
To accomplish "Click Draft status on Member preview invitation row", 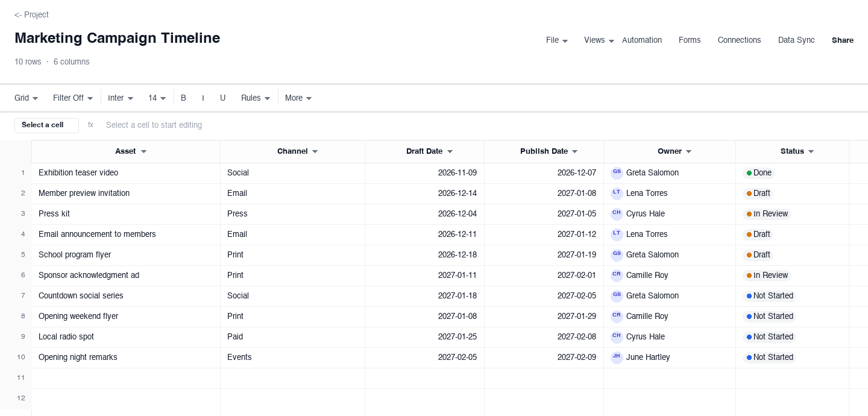I will point(758,193).
